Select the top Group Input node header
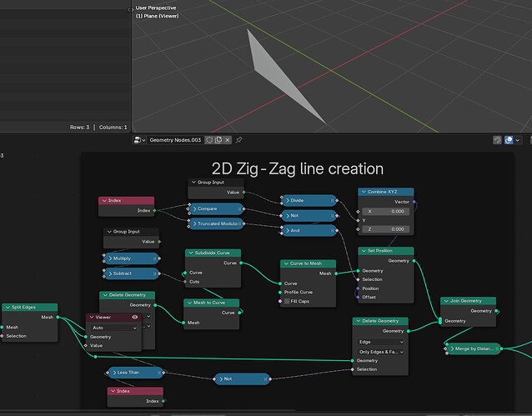The width and height of the screenshot is (532, 416). pyautogui.click(x=216, y=183)
